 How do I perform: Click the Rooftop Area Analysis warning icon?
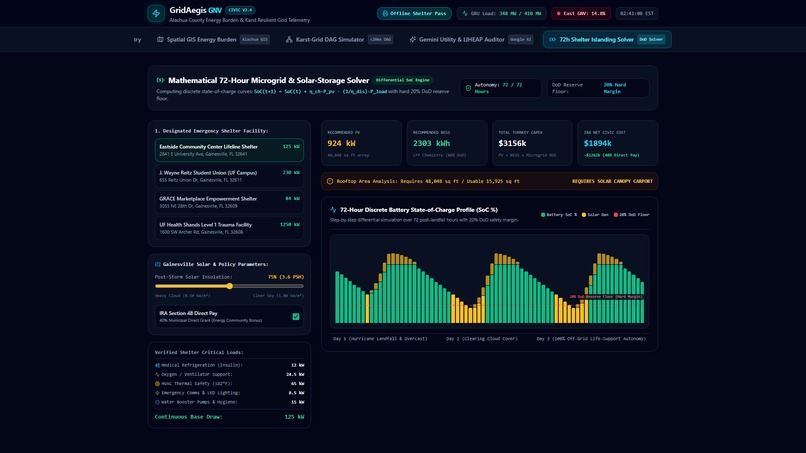pos(330,181)
